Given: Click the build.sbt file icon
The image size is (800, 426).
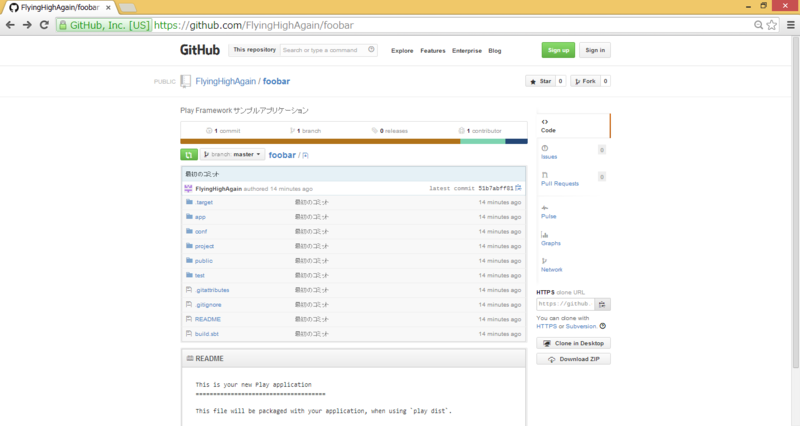Looking at the screenshot, I should pos(189,334).
